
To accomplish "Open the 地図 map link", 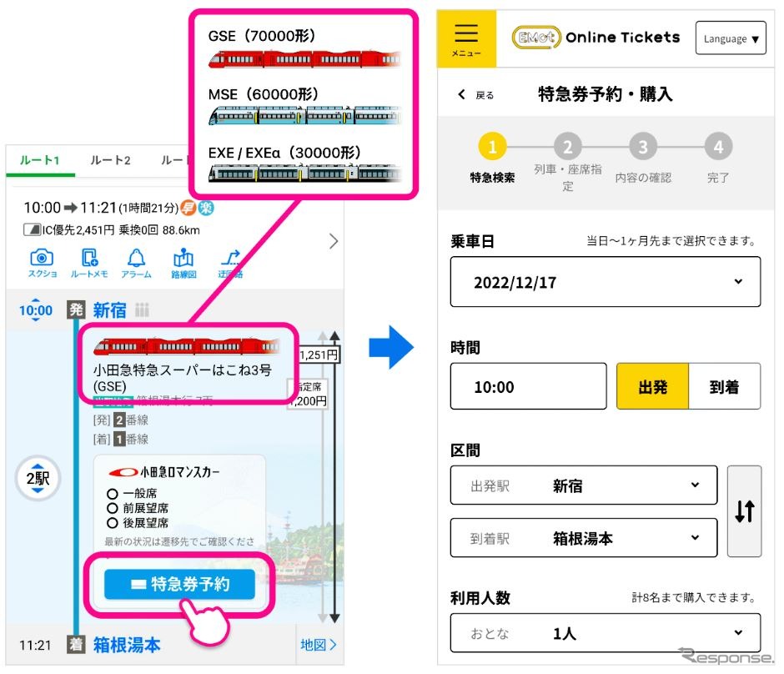I will point(318,645).
